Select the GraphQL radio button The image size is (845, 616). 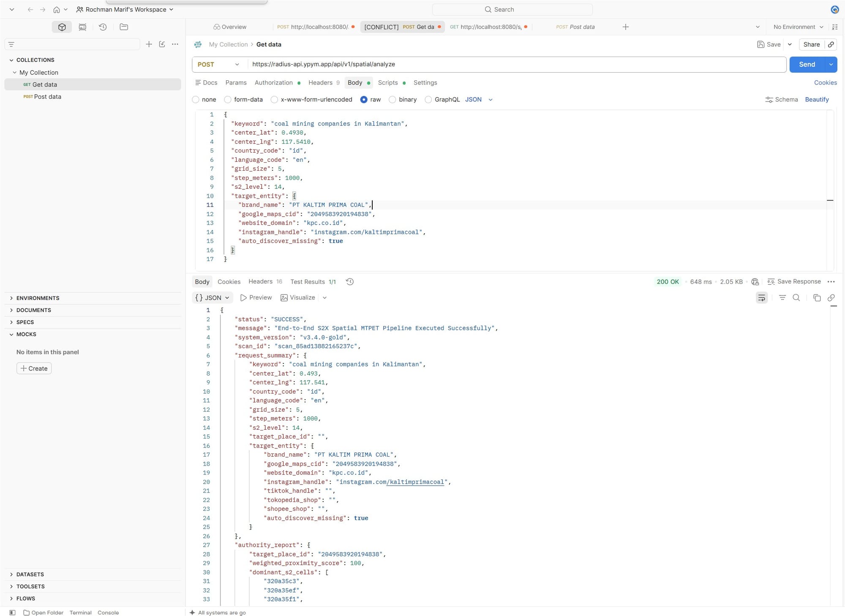(428, 100)
